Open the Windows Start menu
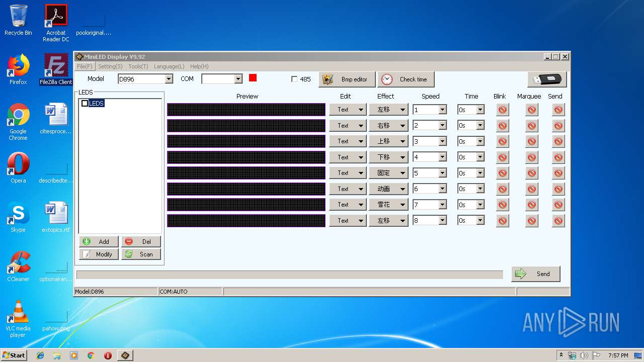The width and height of the screenshot is (644, 362). (x=14, y=355)
